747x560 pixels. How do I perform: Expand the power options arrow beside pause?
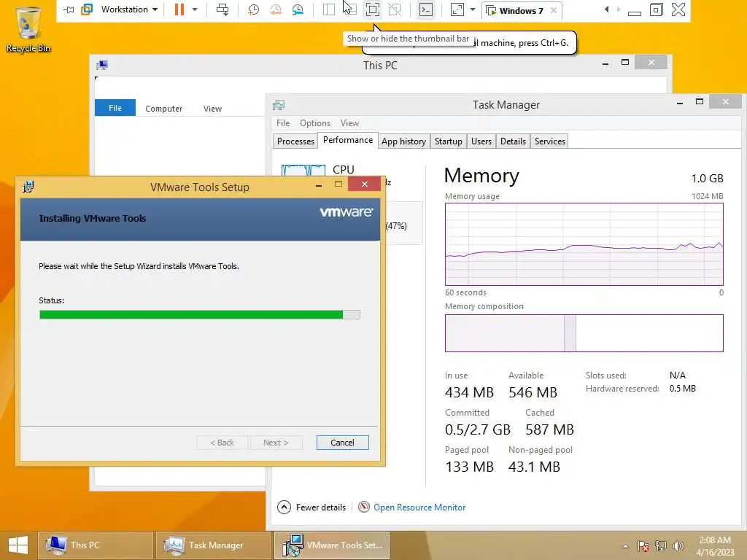point(195,9)
